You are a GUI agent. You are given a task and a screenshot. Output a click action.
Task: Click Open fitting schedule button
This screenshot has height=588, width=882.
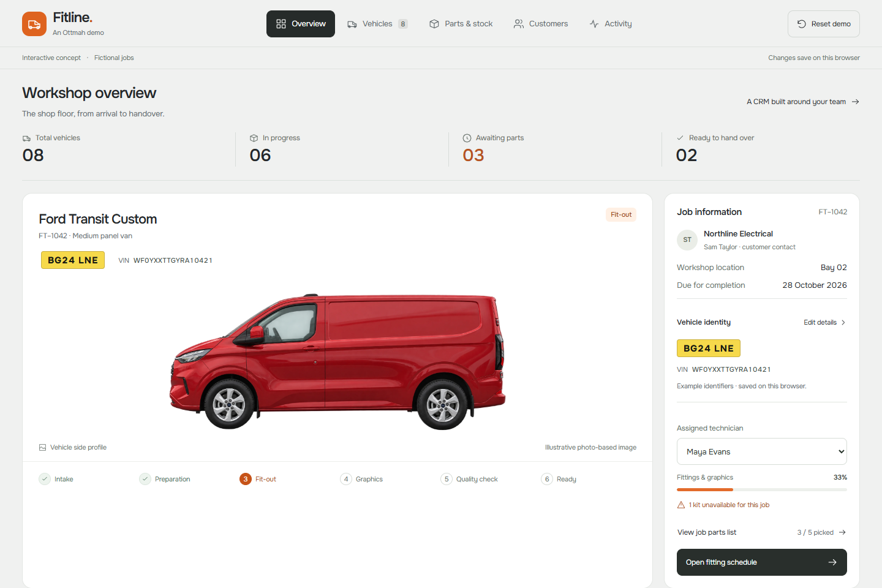[762, 562]
